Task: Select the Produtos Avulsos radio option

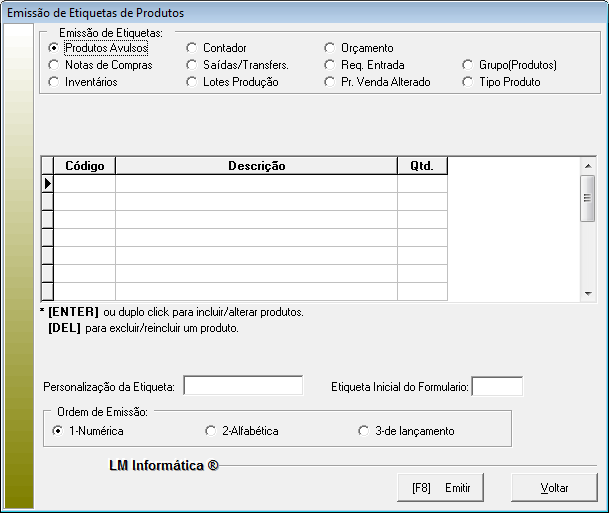Action: [x=54, y=48]
